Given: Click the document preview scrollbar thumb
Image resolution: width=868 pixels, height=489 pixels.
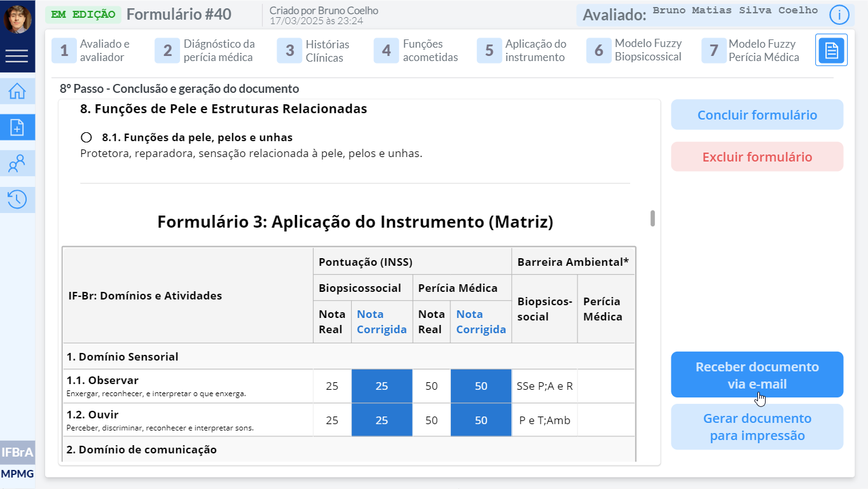Looking at the screenshot, I should click(652, 218).
